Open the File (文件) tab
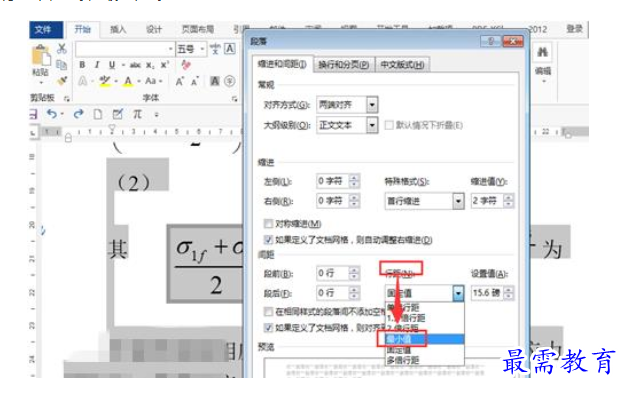Screen dimensions: 624x393 pyautogui.click(x=46, y=29)
